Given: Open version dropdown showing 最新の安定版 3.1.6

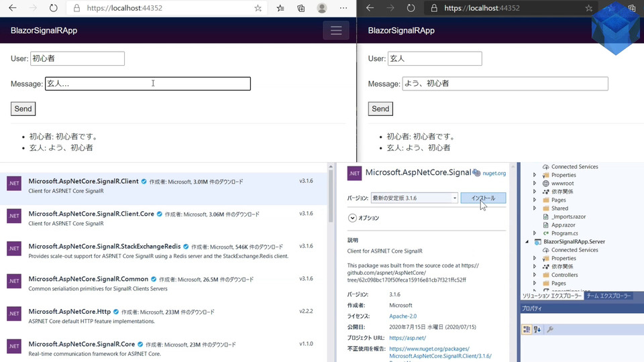Looking at the screenshot, I should coord(415,198).
